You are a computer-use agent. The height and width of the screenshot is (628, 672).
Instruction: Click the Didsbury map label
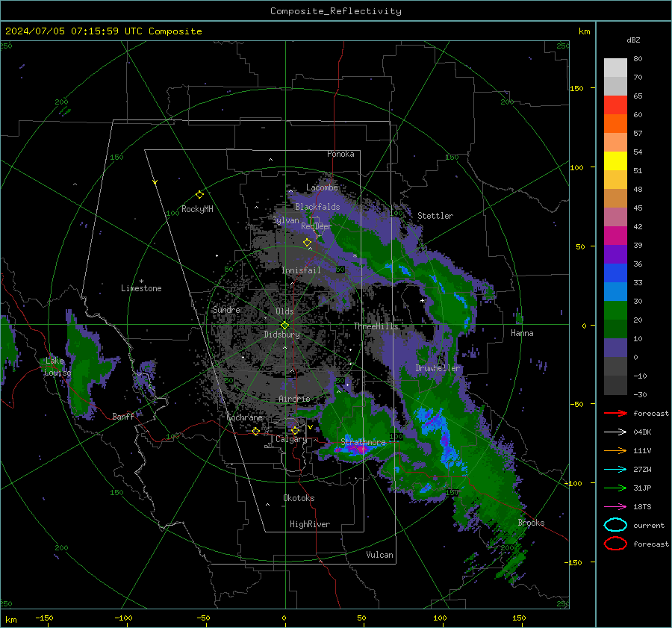[x=281, y=335]
